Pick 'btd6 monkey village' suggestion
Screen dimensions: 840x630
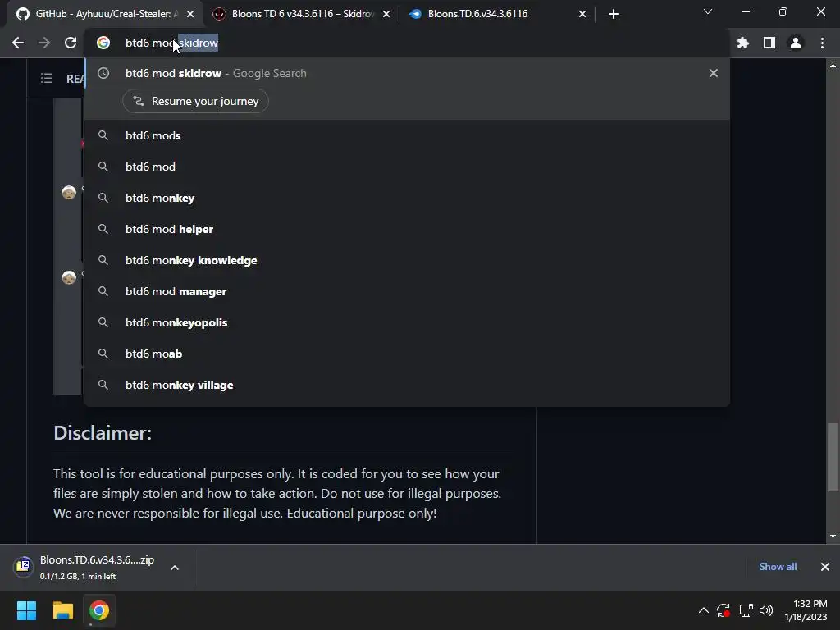(406, 385)
